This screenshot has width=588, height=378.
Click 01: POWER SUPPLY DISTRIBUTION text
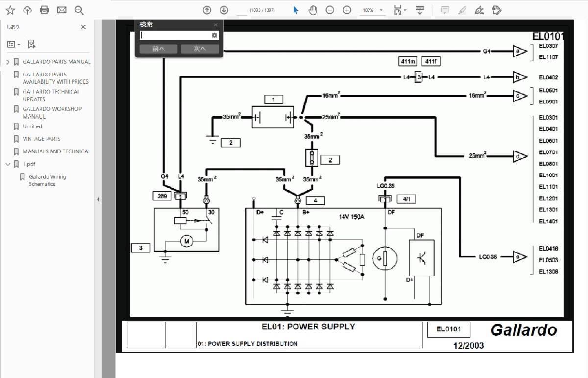[x=247, y=344]
